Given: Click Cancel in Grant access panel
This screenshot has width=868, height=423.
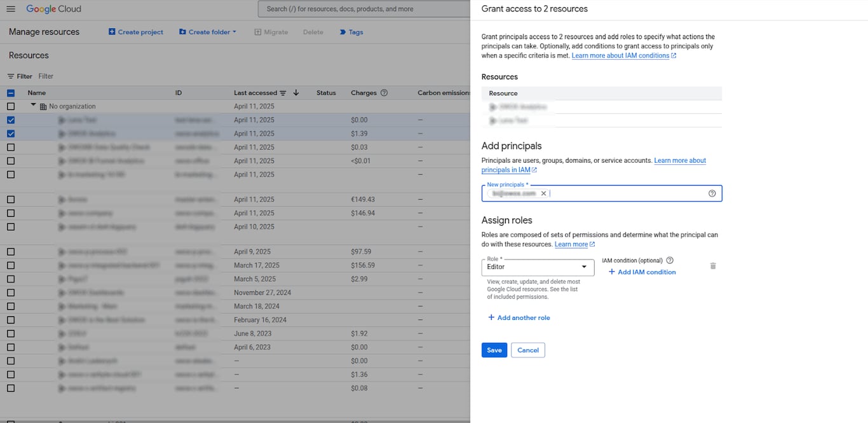Looking at the screenshot, I should tap(528, 350).
